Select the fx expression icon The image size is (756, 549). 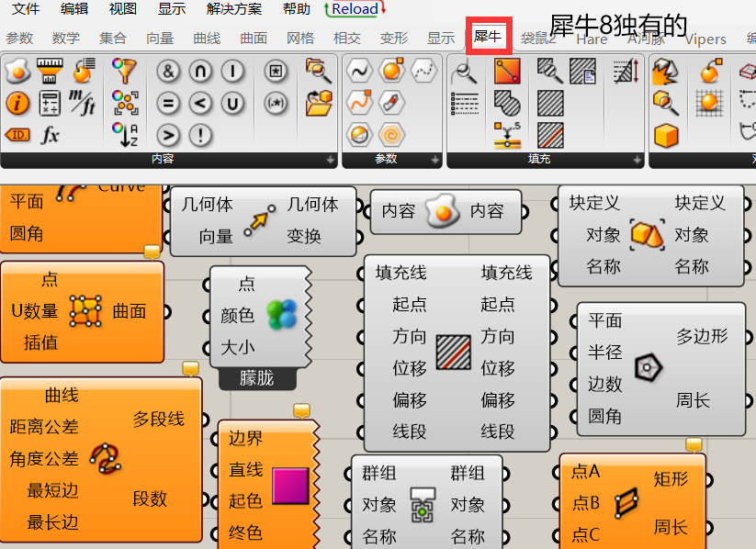[x=51, y=135]
